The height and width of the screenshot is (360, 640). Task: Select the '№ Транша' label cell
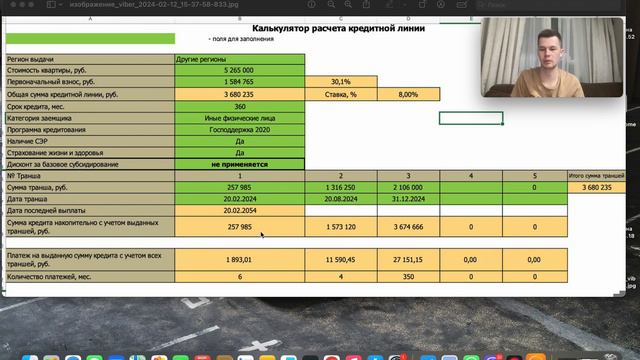click(90, 176)
